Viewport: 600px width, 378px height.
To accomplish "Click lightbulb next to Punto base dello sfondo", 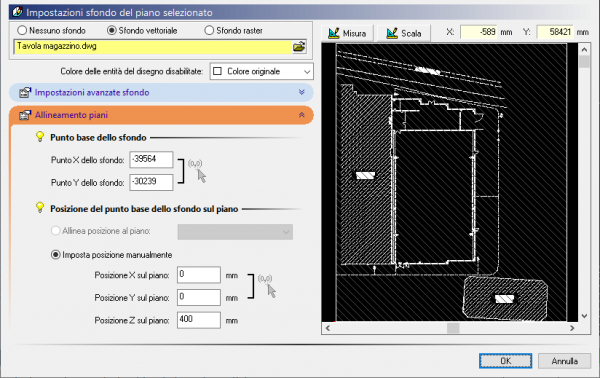I will click(x=40, y=137).
